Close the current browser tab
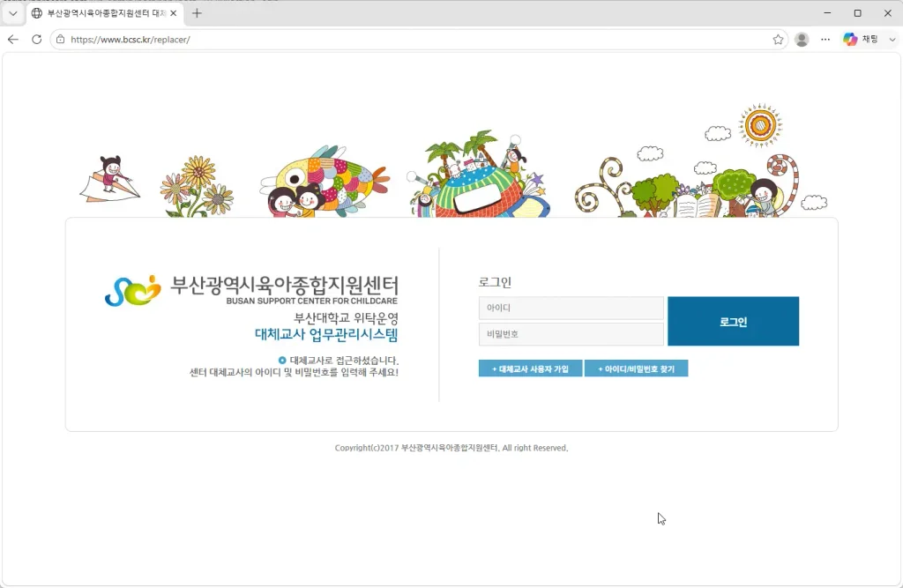The width and height of the screenshot is (903, 588). tap(174, 13)
